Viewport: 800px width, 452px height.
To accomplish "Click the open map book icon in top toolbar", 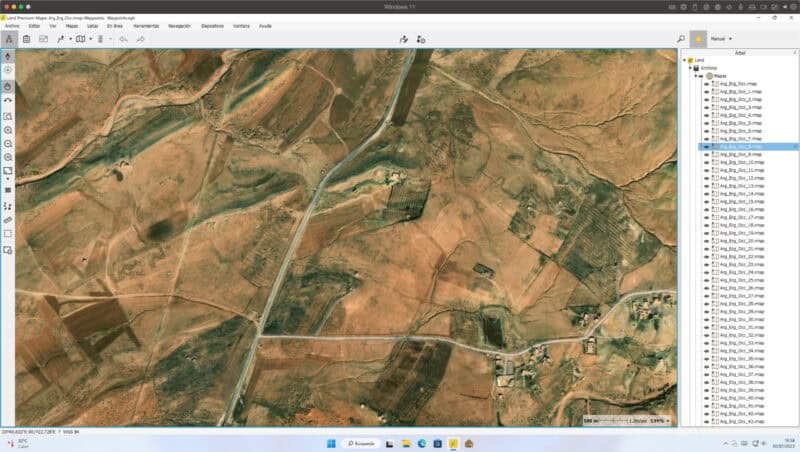I will (x=80, y=39).
